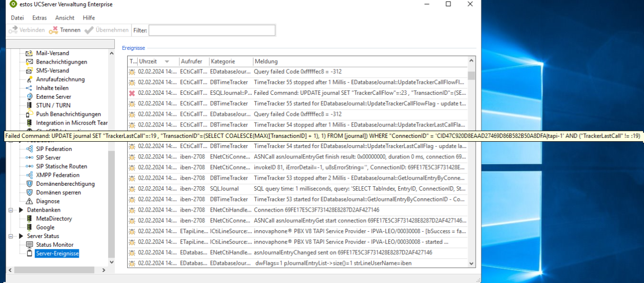Viewport: 644px width, 283px height.
Task: Click into the Filter text field
Action: click(212, 31)
